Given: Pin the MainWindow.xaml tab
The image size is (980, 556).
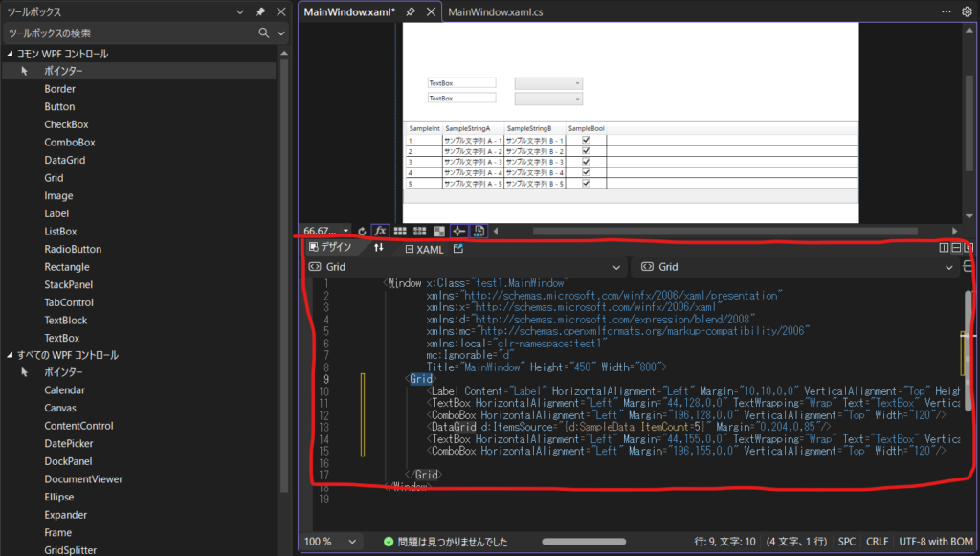Looking at the screenshot, I should [x=411, y=11].
